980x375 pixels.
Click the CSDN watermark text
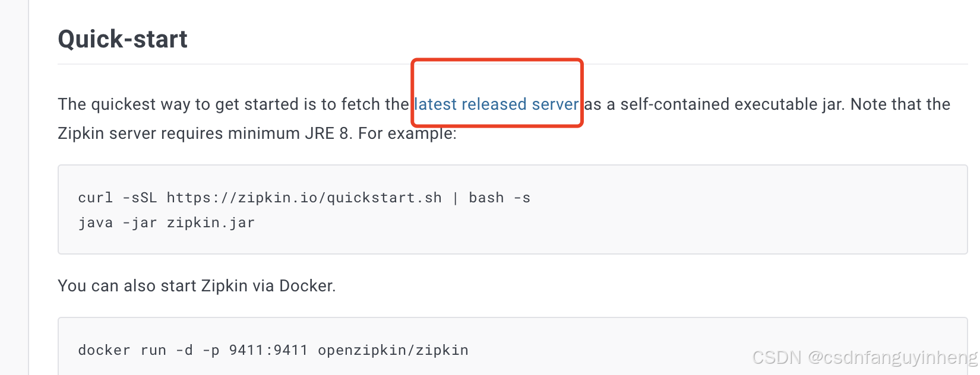click(864, 357)
